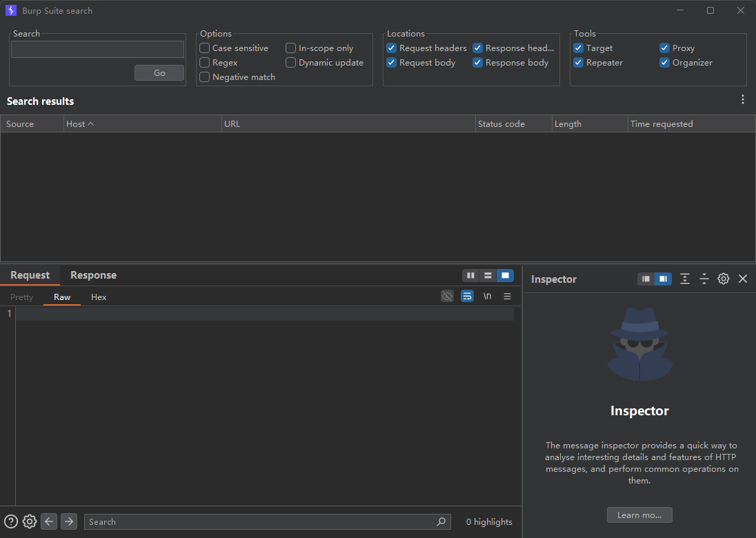Select the tabbed request/response layout icon
Viewport: 756px width, 538px height.
point(505,275)
